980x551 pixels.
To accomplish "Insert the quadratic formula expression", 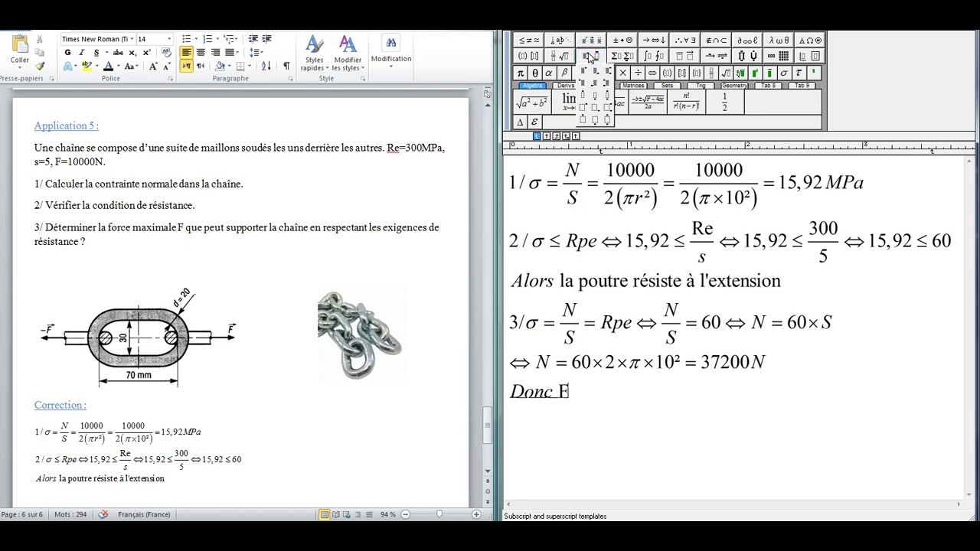I will [648, 102].
